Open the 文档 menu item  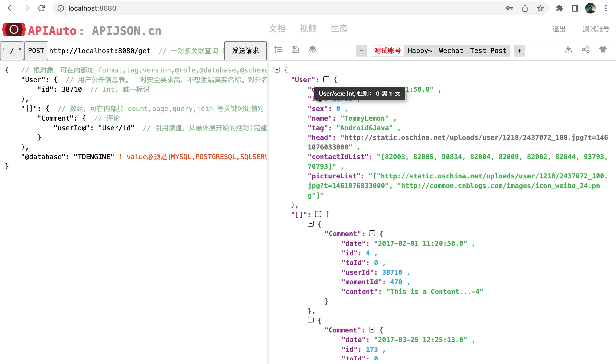277,29
